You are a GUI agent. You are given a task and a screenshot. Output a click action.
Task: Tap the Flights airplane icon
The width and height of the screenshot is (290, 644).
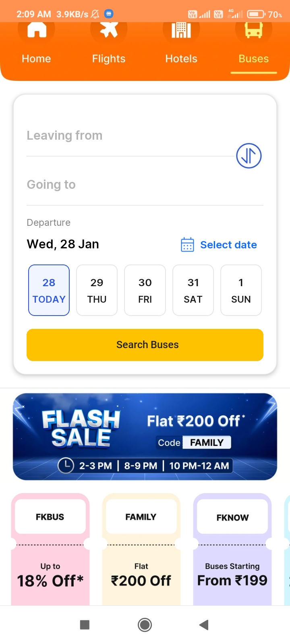pos(108,30)
